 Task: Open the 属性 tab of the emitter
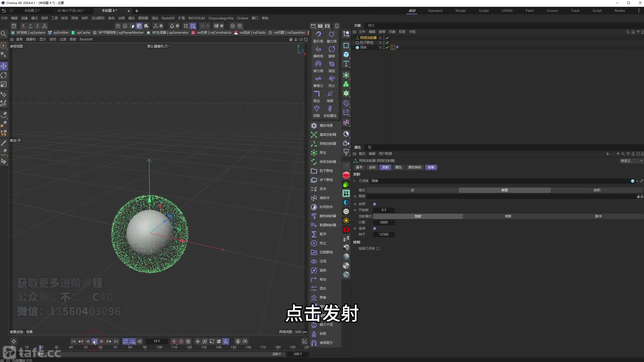pos(398,167)
